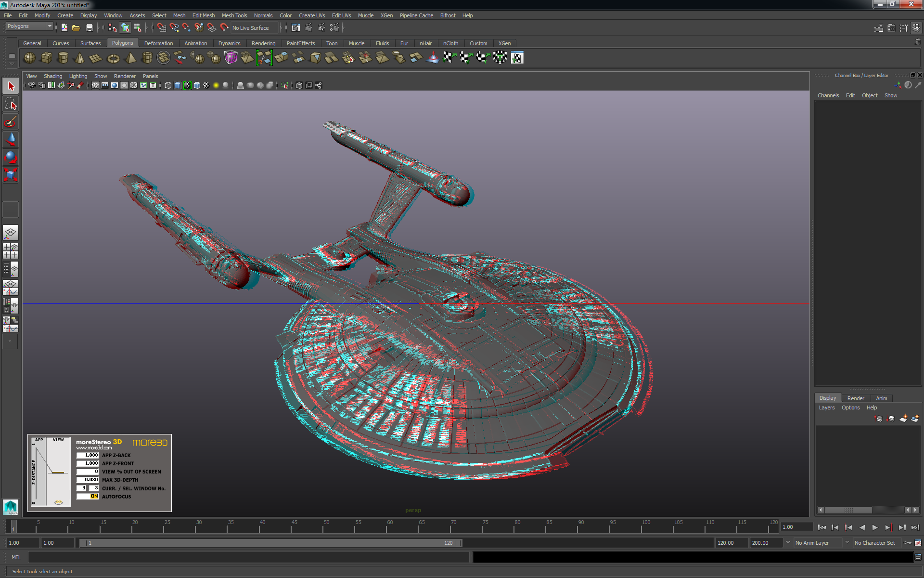Click the Polygons mode dropdown selector

(29, 26)
